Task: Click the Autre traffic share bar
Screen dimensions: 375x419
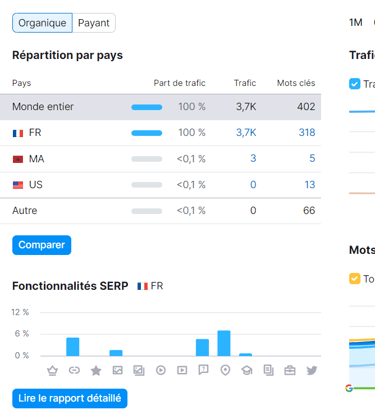Action: (147, 211)
